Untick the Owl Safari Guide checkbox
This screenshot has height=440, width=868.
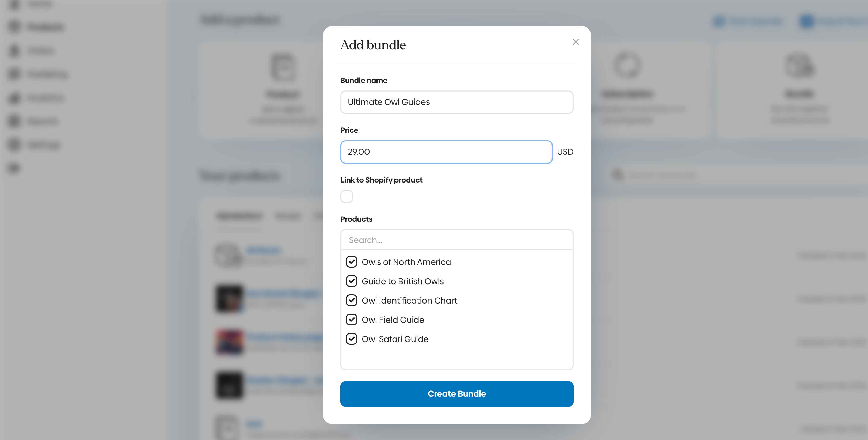coord(351,339)
